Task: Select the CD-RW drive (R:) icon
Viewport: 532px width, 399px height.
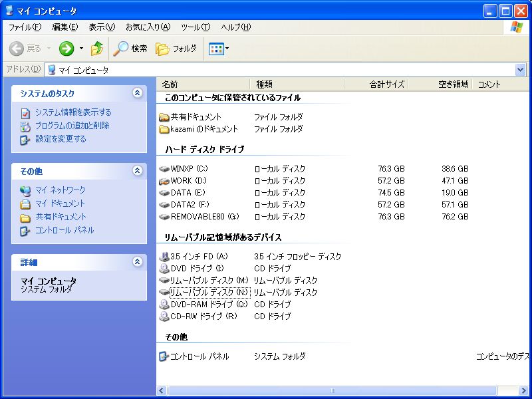Action: pos(165,317)
